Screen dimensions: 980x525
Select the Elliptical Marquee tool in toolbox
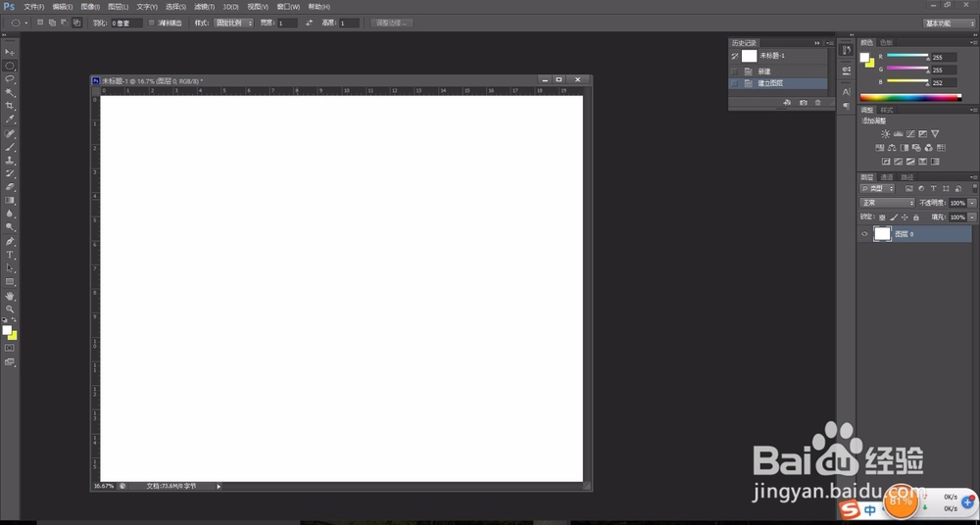[10, 66]
